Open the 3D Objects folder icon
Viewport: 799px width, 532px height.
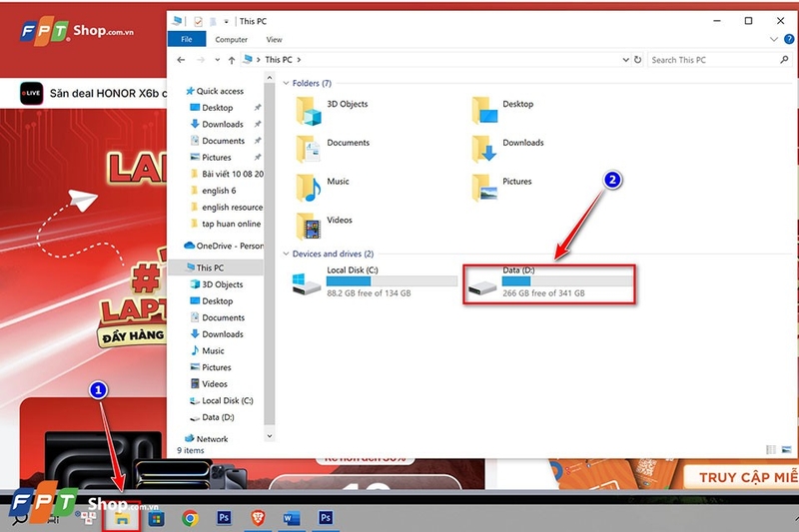point(309,111)
